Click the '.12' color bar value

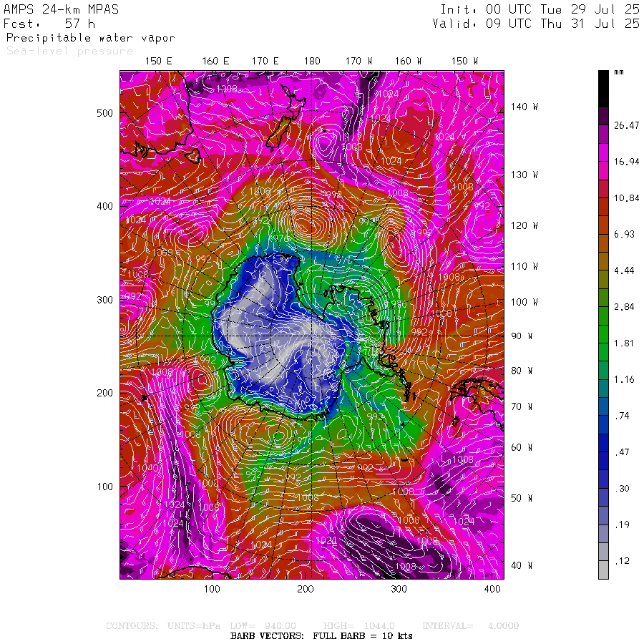tap(622, 561)
